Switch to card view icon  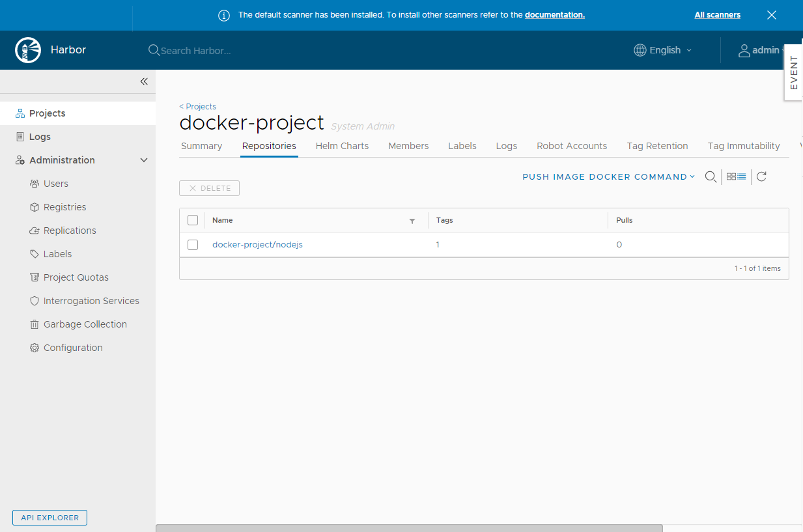click(731, 176)
